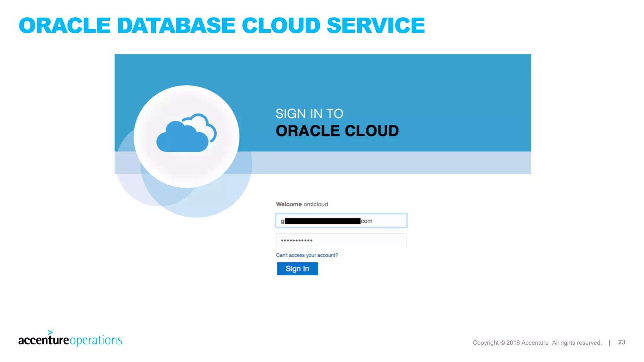Select the "Welcome orclcloud" text
This screenshot has height=362, width=644.
point(302,204)
